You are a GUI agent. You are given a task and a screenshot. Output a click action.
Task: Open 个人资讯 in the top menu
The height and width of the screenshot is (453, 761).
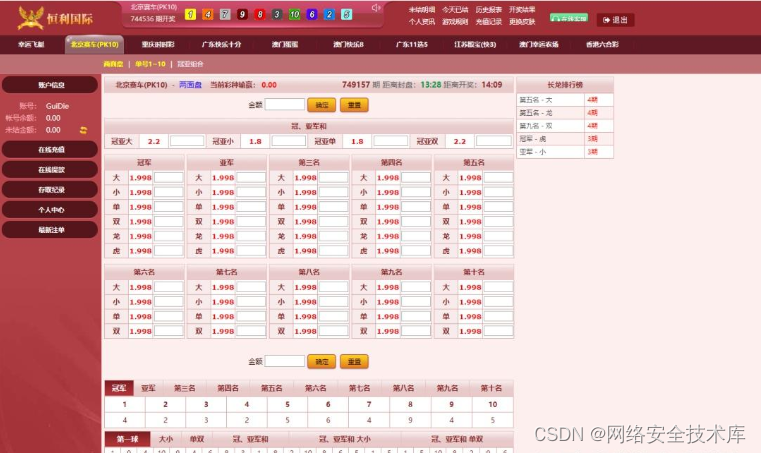point(421,22)
